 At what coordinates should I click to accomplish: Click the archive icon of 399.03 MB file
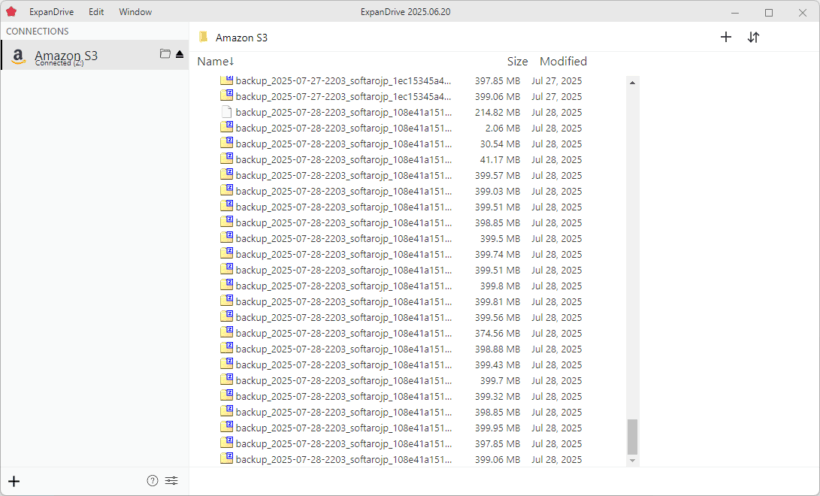pos(226,190)
